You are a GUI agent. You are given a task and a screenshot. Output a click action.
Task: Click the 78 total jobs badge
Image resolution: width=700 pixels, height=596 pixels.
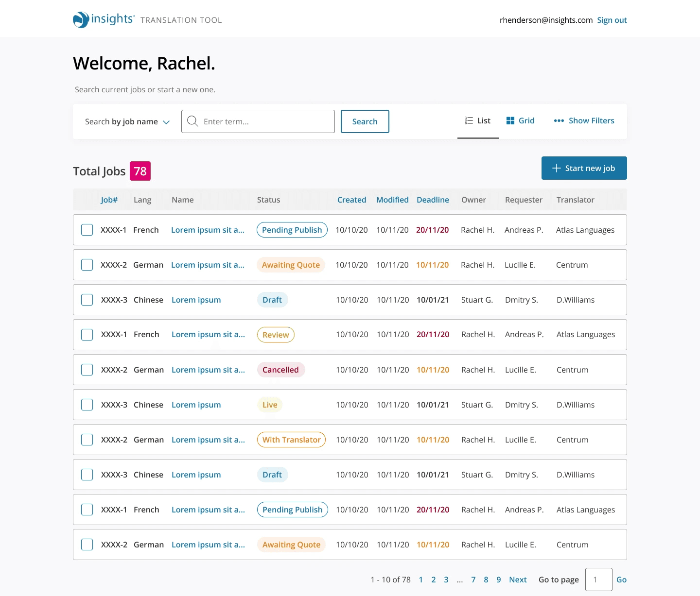(140, 171)
